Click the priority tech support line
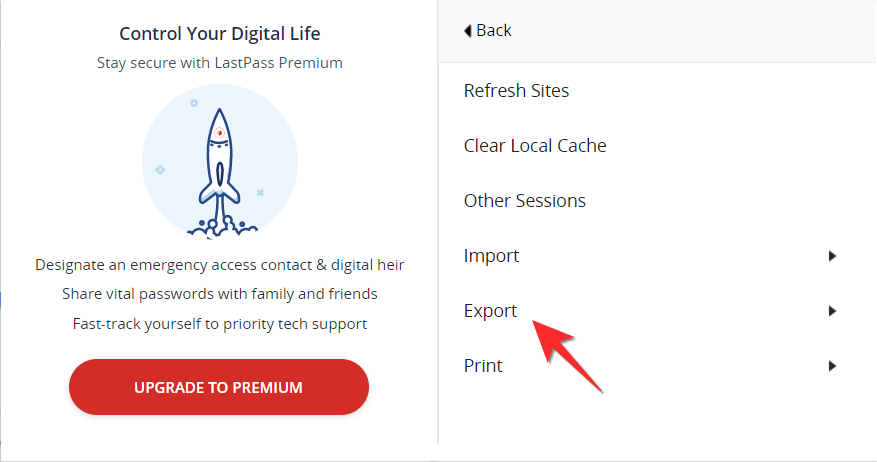 (x=220, y=324)
